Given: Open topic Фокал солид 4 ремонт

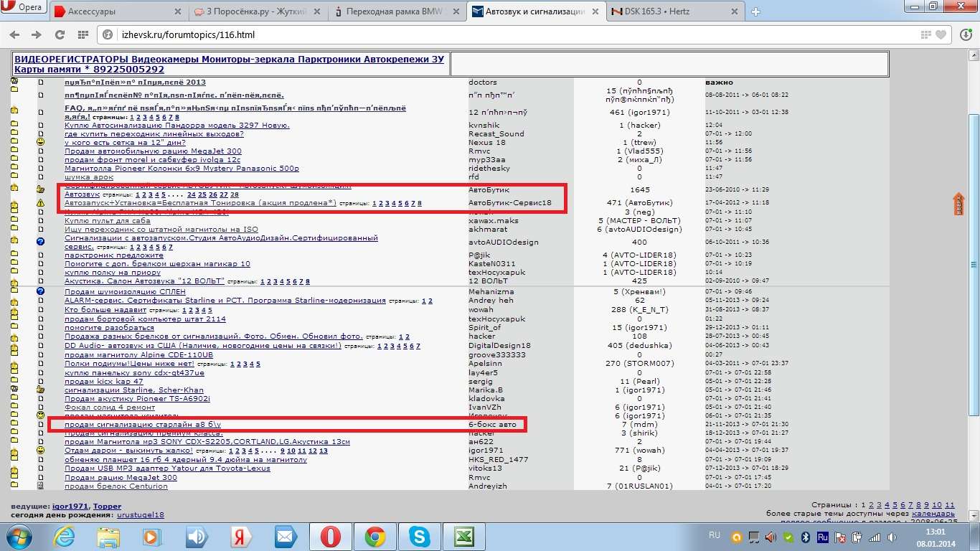Looking at the screenshot, I should tap(110, 407).
